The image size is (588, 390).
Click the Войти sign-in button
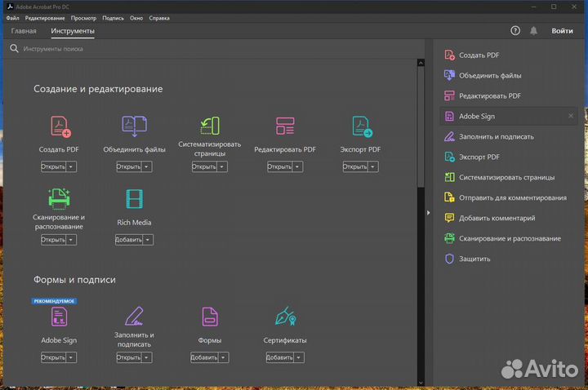[562, 31]
